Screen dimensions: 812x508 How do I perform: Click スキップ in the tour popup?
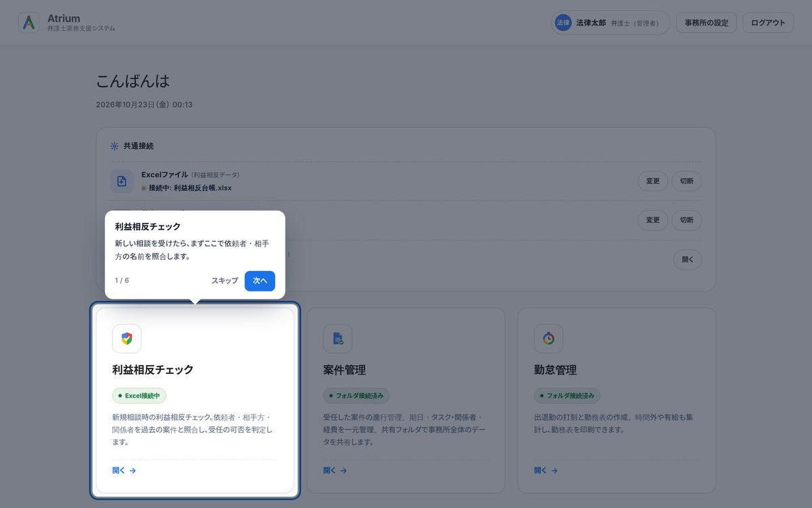click(x=225, y=280)
